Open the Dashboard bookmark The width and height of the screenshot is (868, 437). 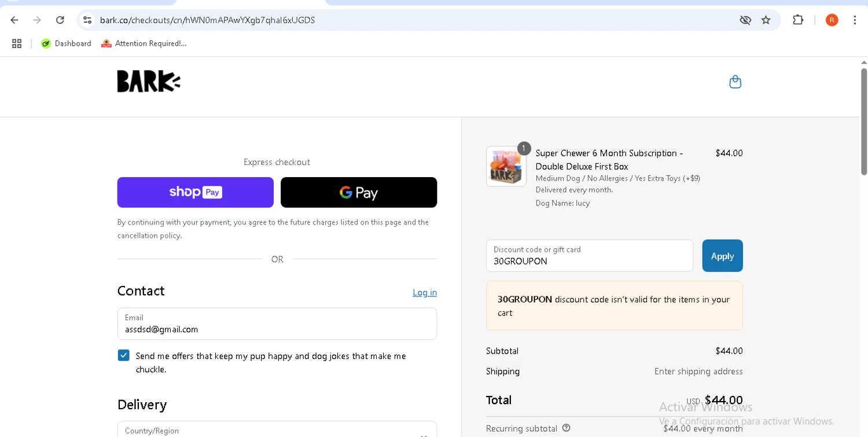(67, 43)
